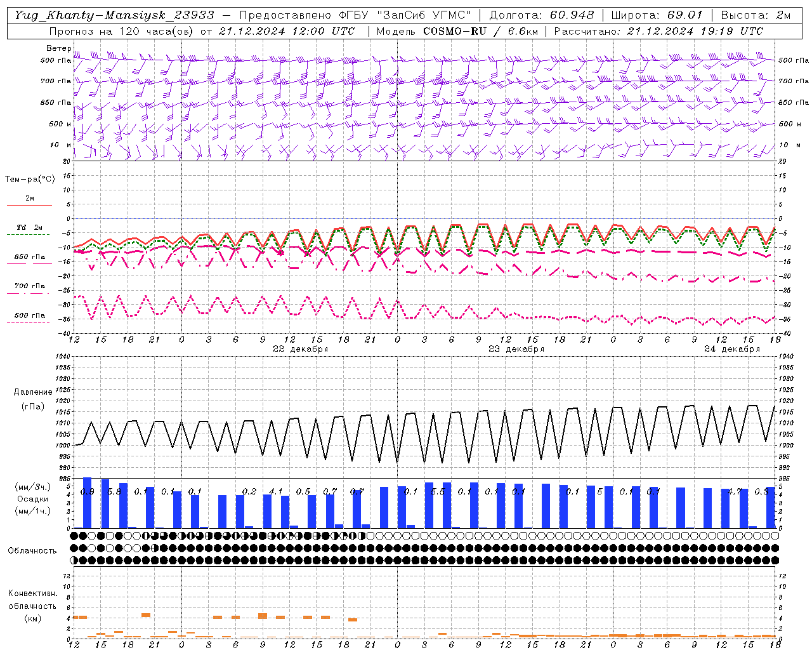This screenshot has height=650, width=812.
Task: Click 'Прогноз на 120 часа(ов)' forecast text
Action: coord(121,31)
